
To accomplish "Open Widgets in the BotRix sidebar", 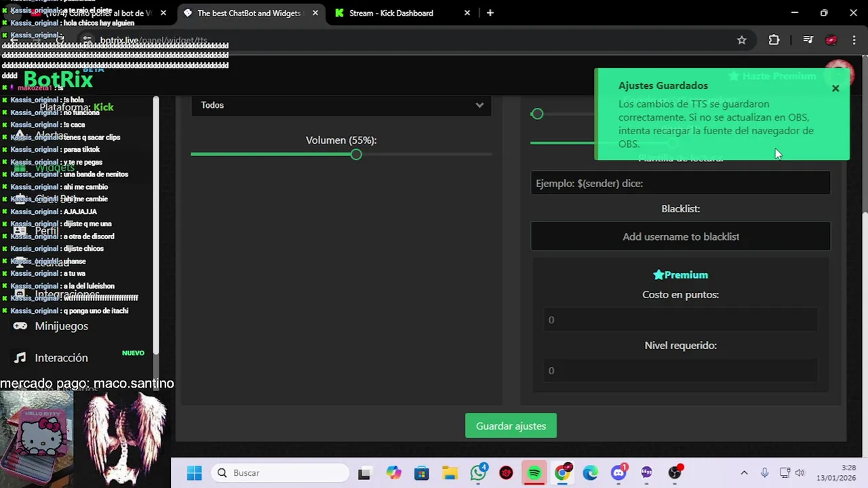I will [x=54, y=167].
